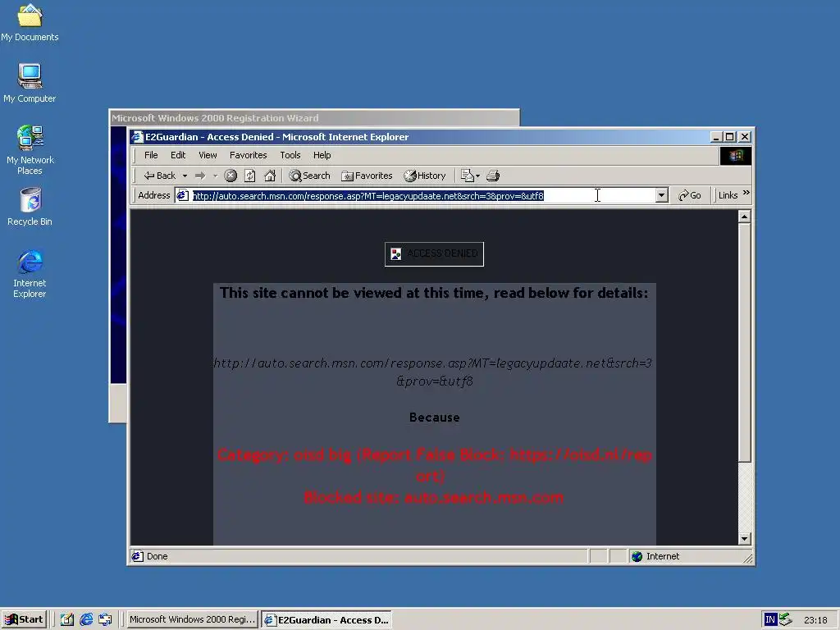Click 'This site cannot be viewed' heading

[434, 293]
